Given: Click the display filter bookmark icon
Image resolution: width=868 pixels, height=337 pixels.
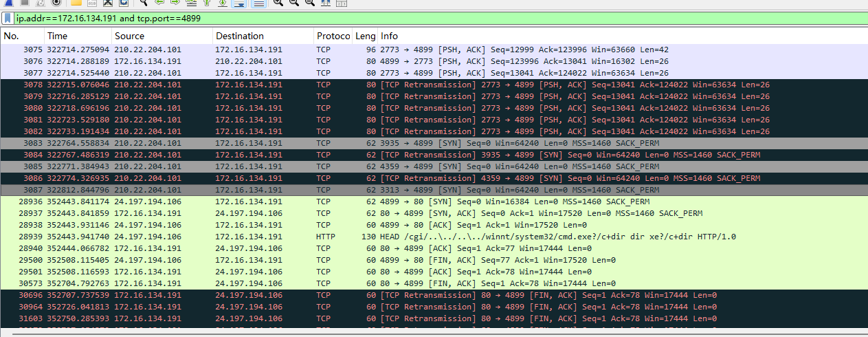Looking at the screenshot, I should (x=7, y=18).
